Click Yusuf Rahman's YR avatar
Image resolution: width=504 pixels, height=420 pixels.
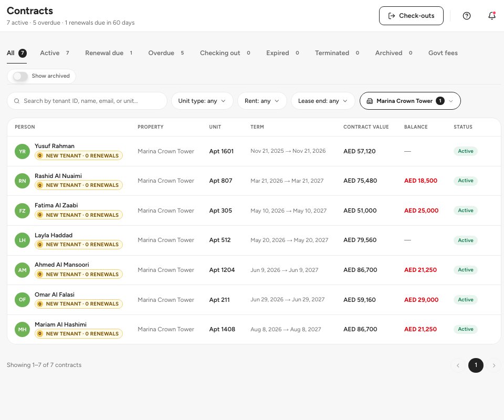(22, 151)
